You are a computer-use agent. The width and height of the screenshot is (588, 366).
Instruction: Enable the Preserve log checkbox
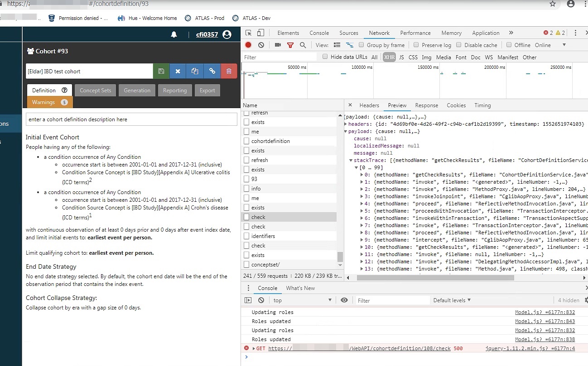click(x=415, y=45)
